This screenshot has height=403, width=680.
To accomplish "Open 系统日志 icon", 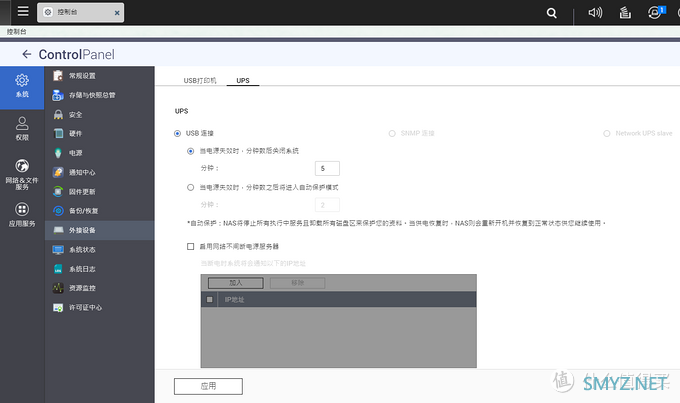I will [58, 269].
